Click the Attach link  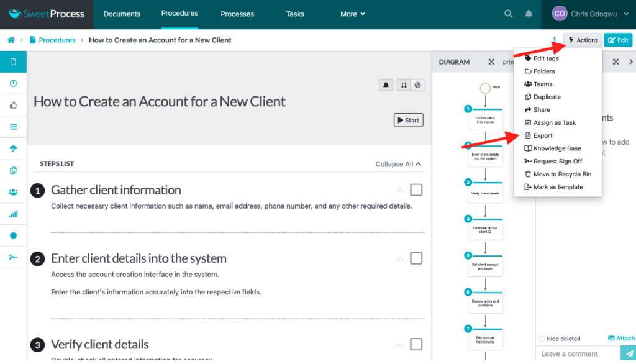click(621, 338)
